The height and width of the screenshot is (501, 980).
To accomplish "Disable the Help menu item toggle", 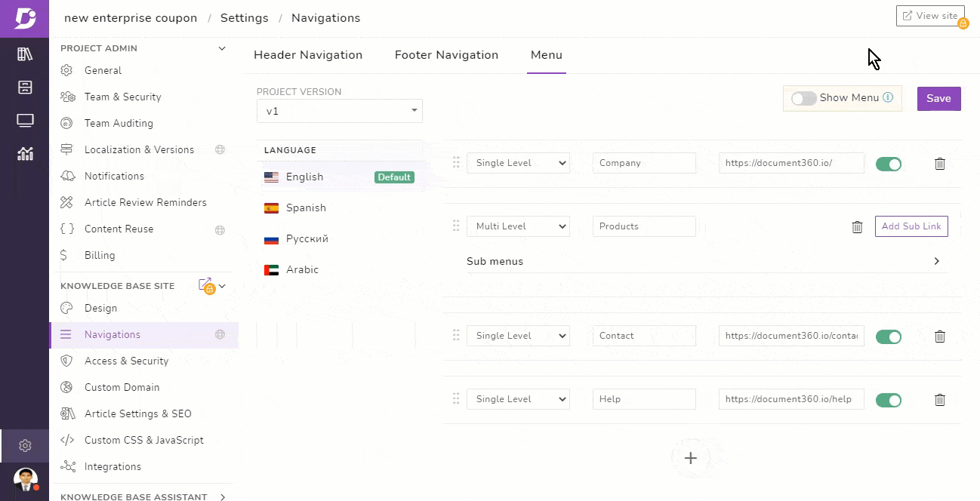I will (x=889, y=399).
